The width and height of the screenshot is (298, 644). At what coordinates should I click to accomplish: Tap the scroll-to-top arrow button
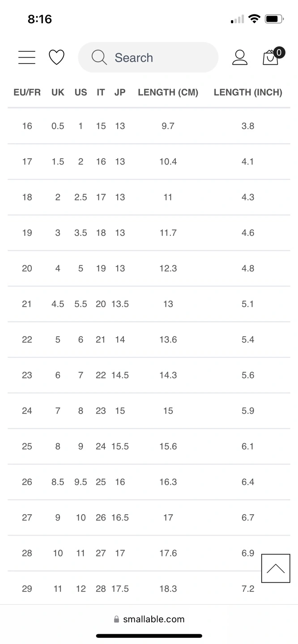276,568
